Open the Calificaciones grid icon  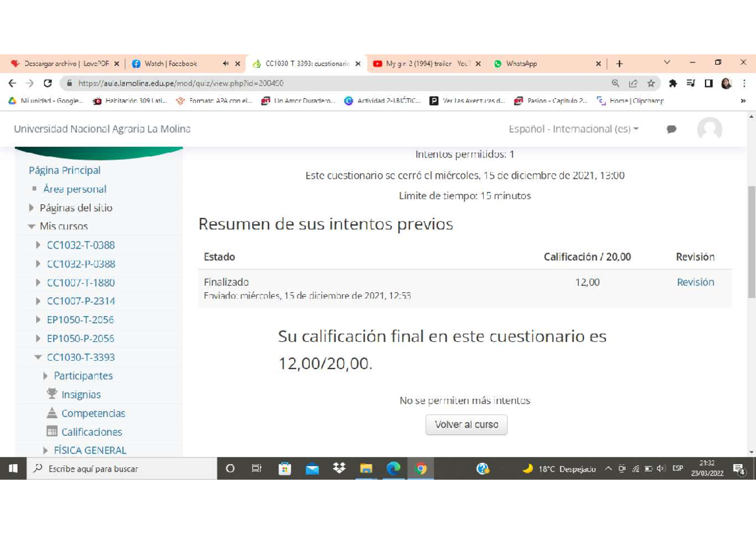tap(52, 432)
